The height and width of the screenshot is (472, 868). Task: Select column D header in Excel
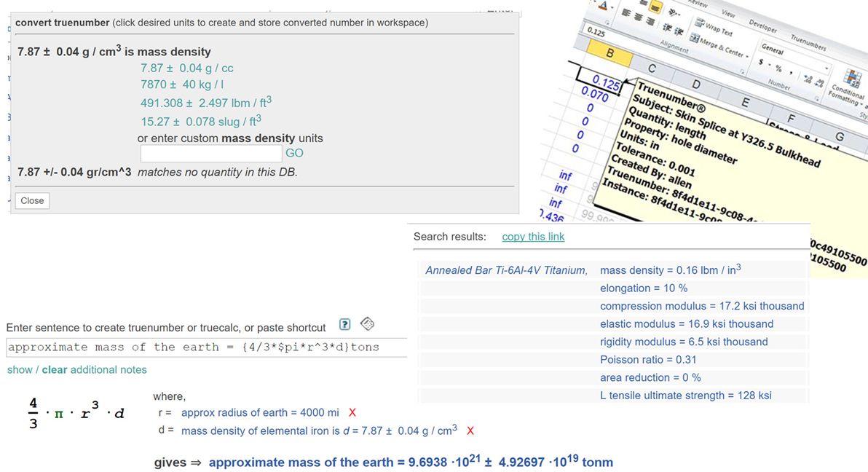[x=696, y=84]
